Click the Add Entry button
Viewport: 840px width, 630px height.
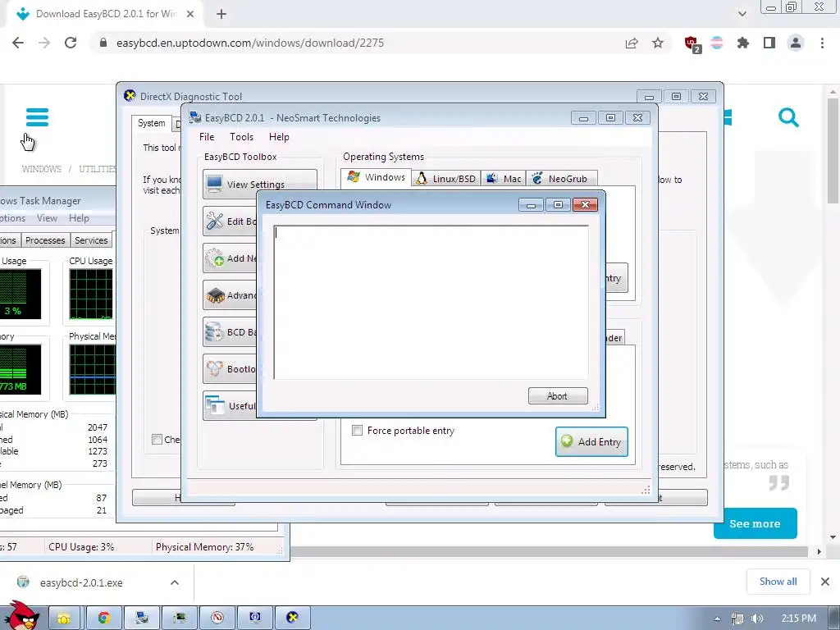(x=591, y=441)
